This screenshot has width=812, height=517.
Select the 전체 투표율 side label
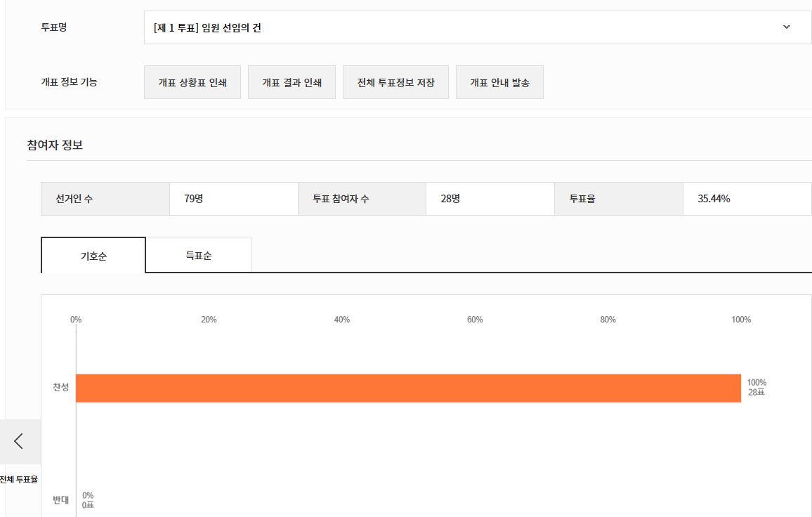point(19,480)
